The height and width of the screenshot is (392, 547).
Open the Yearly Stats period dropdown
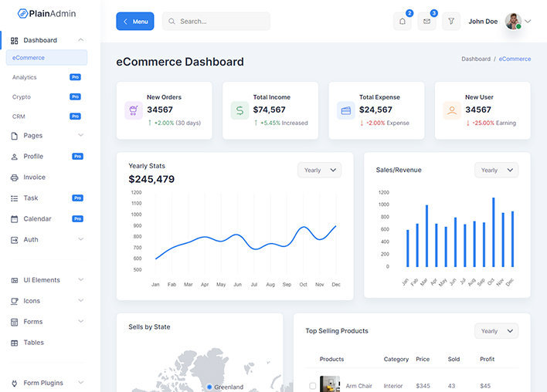(x=319, y=170)
